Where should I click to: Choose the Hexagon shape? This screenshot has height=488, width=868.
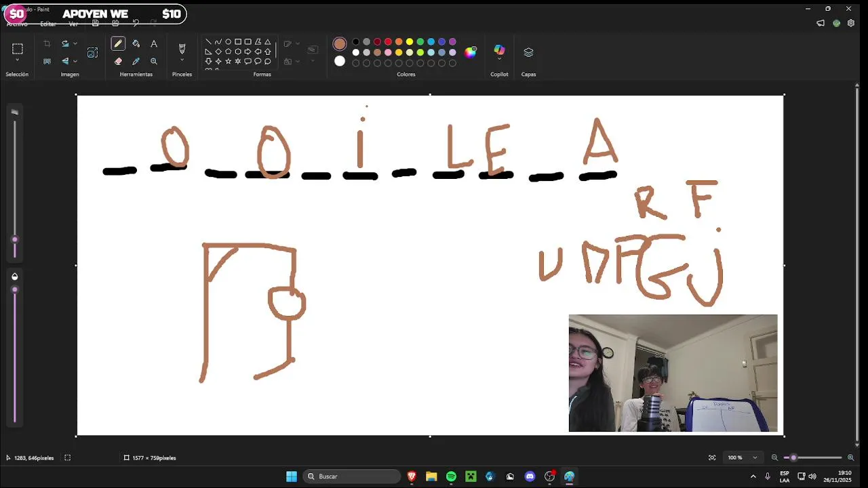click(x=238, y=52)
